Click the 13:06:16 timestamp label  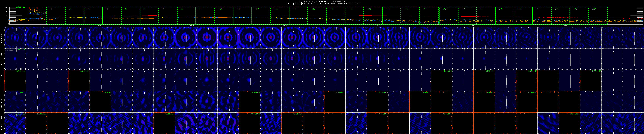point(9,51)
